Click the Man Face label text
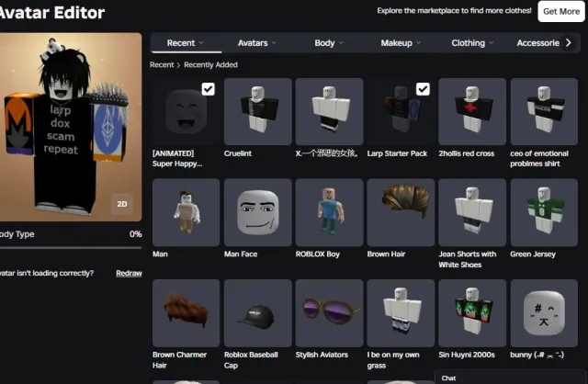588x384 pixels. 241,254
